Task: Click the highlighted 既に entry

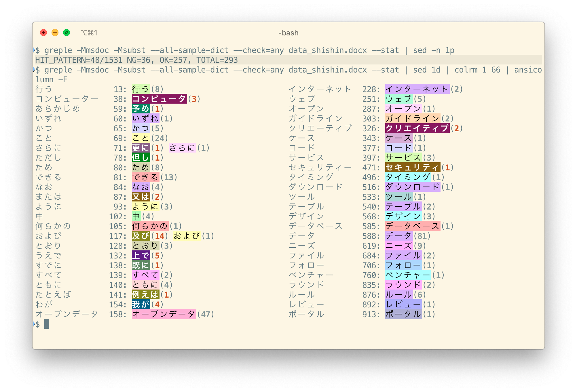Action: tap(141, 265)
